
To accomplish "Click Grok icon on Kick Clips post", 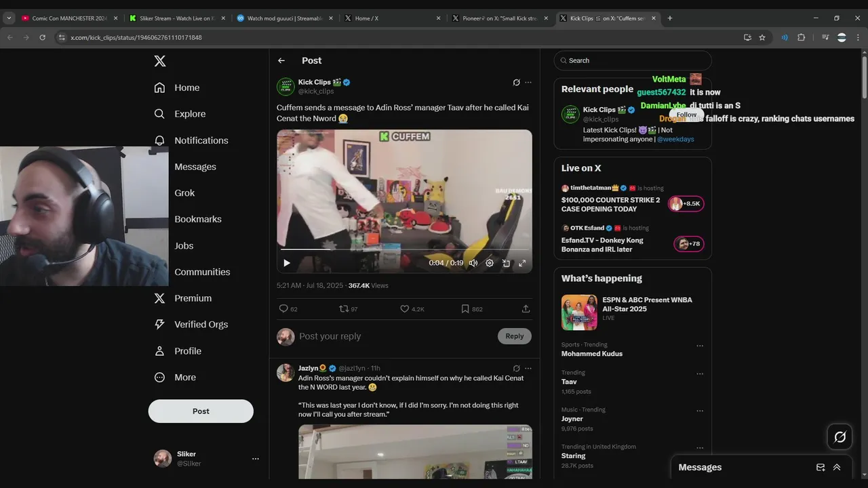I will 516,83.
